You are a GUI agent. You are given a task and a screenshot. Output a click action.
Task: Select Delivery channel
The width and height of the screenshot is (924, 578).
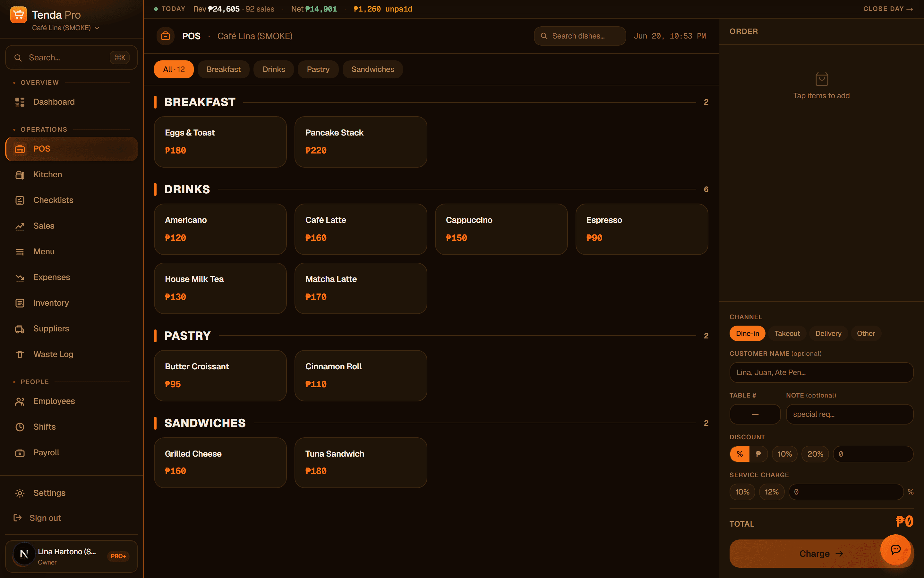828,333
